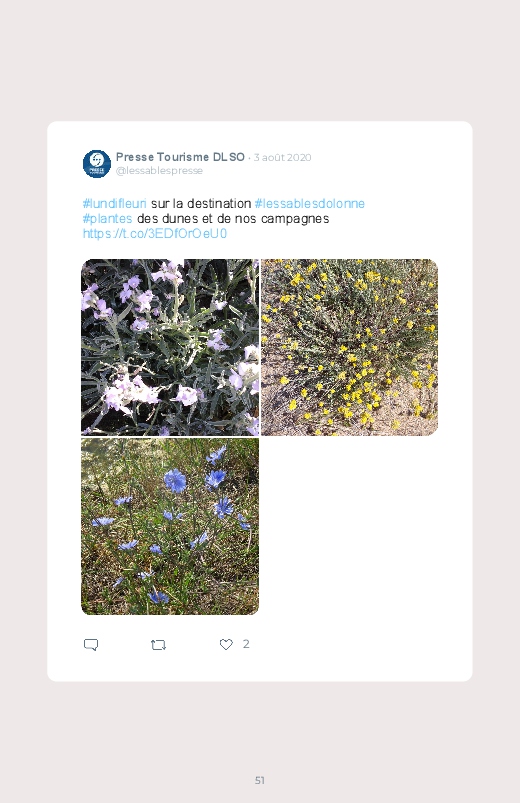The image size is (520, 803).
Task: Like the tweet with the heart icon
Action: (x=226, y=644)
